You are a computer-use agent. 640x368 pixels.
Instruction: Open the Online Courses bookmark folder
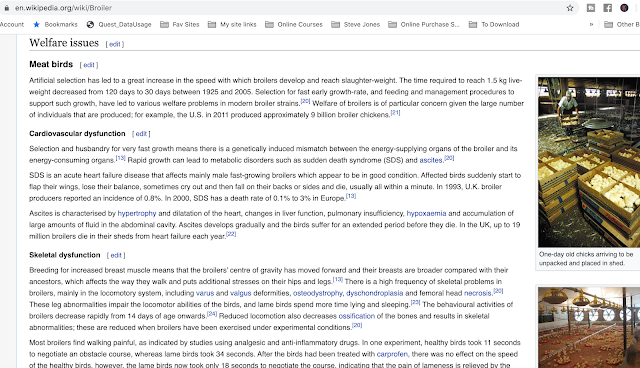293,24
